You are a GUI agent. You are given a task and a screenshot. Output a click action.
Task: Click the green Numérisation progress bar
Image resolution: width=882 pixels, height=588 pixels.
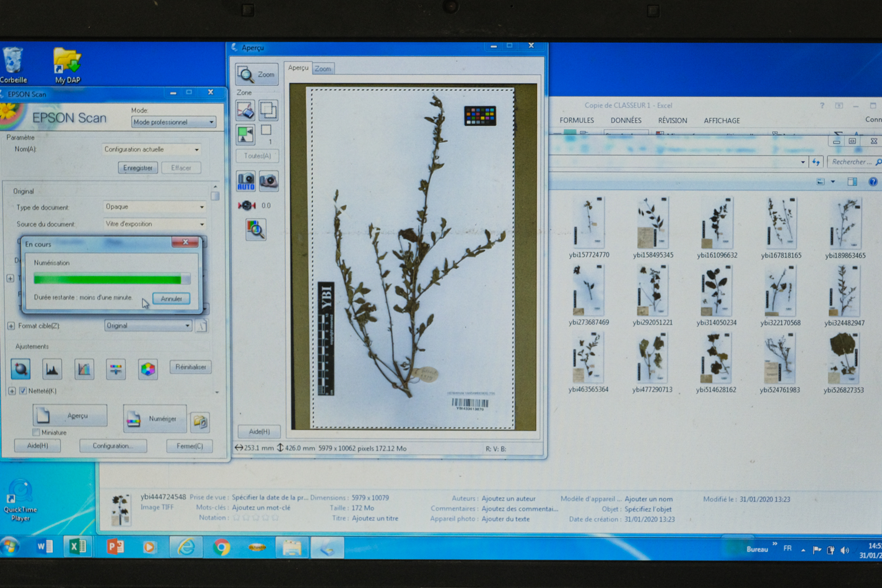pos(112,279)
